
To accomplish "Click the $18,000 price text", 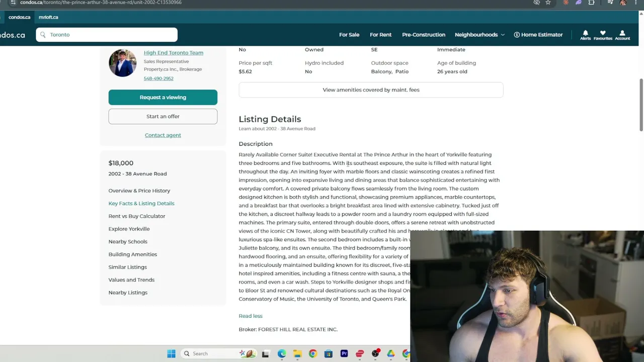I will [121, 163].
